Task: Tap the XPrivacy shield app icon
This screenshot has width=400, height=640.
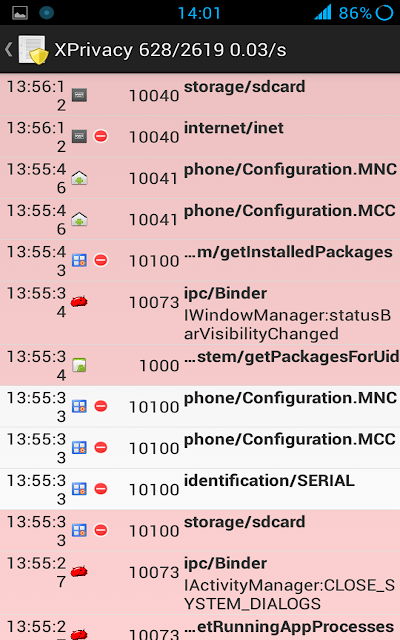Action: click(33, 50)
